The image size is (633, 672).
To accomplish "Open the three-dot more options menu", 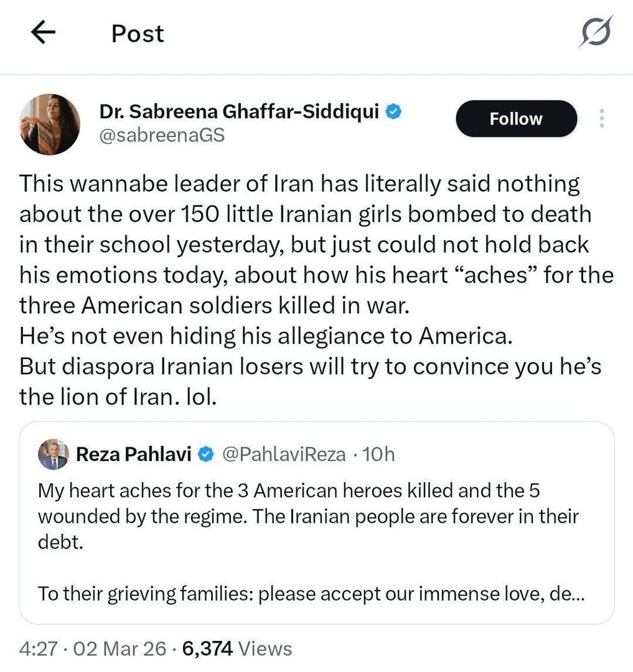I will [x=601, y=118].
